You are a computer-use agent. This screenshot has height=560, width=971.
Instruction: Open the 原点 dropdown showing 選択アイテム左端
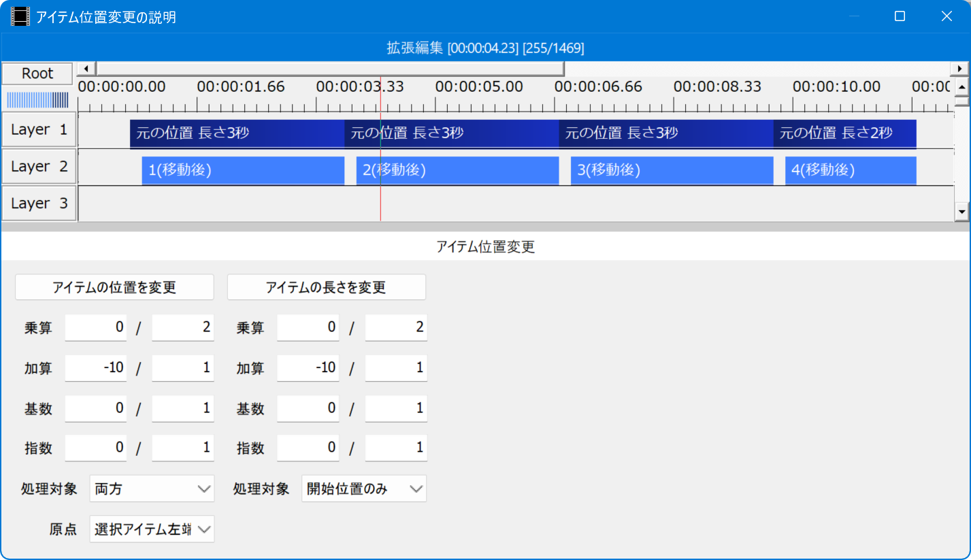click(152, 529)
